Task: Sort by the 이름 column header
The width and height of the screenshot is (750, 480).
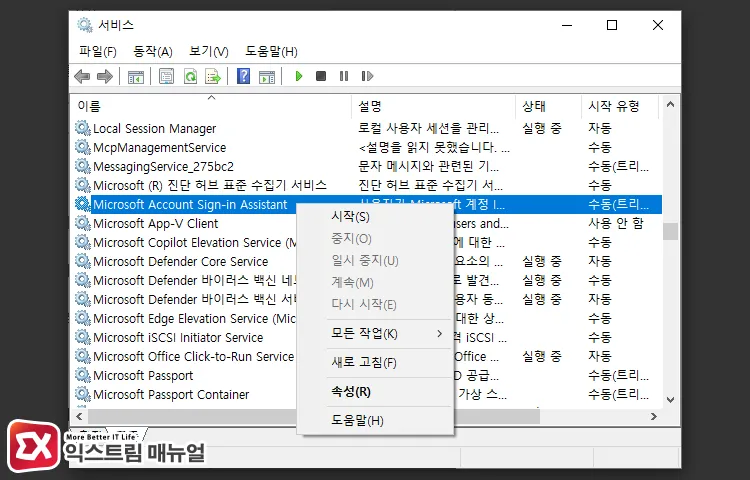Action: [211, 106]
